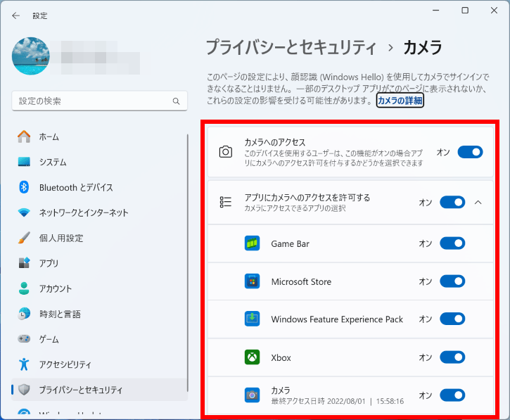The height and width of the screenshot is (420, 510).
Task: Click the ホーム house icon
Action: (24, 136)
